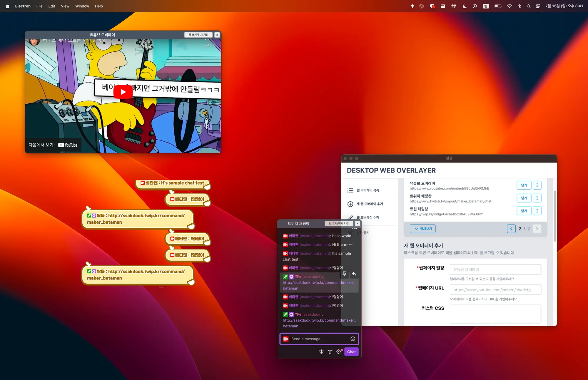Open Twitch chat settings gear
The height and width of the screenshot is (380, 588).
coord(339,352)
